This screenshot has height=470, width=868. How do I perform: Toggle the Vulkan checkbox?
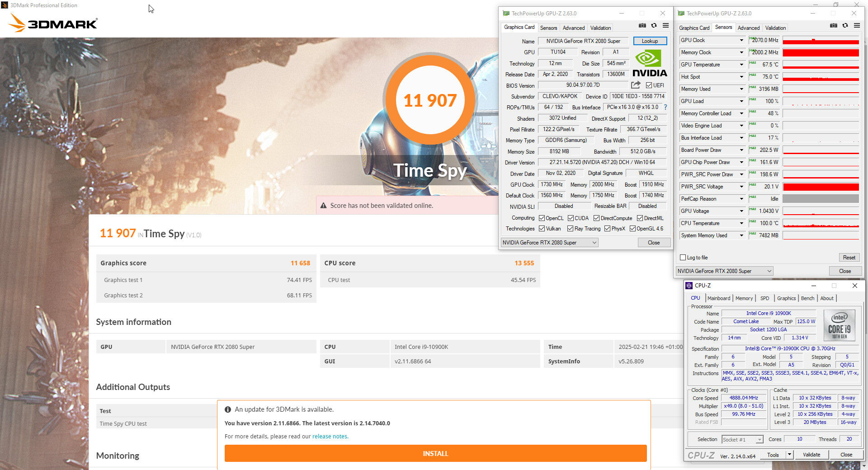pyautogui.click(x=542, y=229)
